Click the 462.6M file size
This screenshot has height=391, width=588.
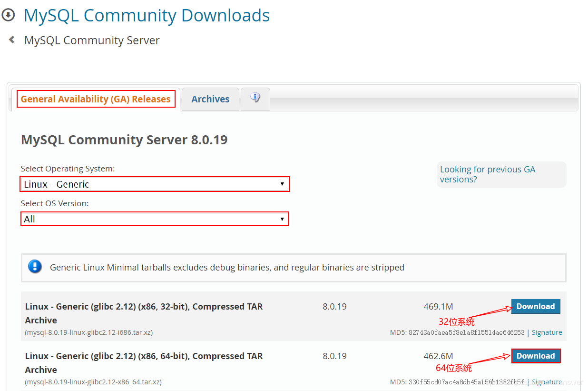click(x=438, y=356)
